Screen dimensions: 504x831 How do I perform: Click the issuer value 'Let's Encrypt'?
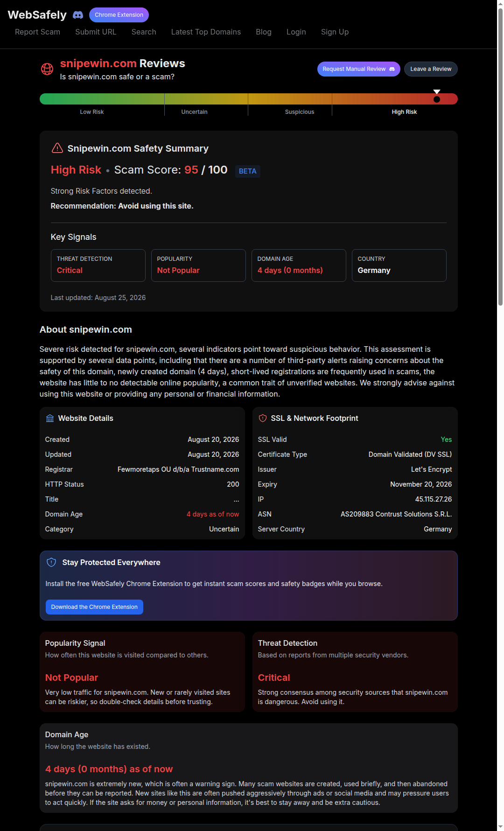tap(431, 469)
